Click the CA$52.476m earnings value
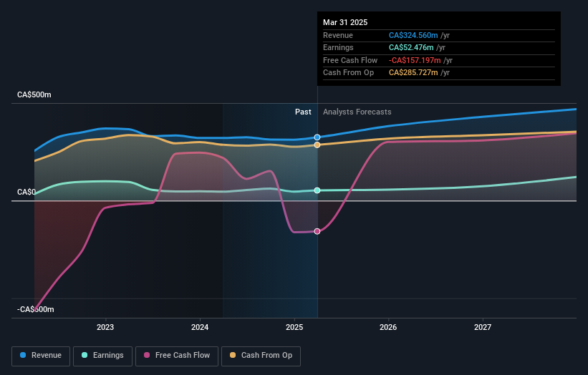 pyautogui.click(x=411, y=47)
